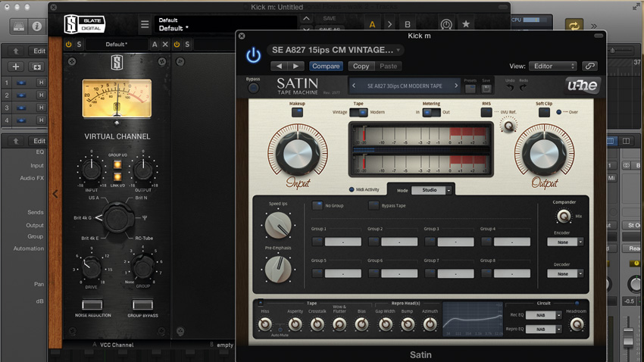Click the Satin tape EQ curve display
The height and width of the screenshot is (362, 644).
pyautogui.click(x=472, y=320)
